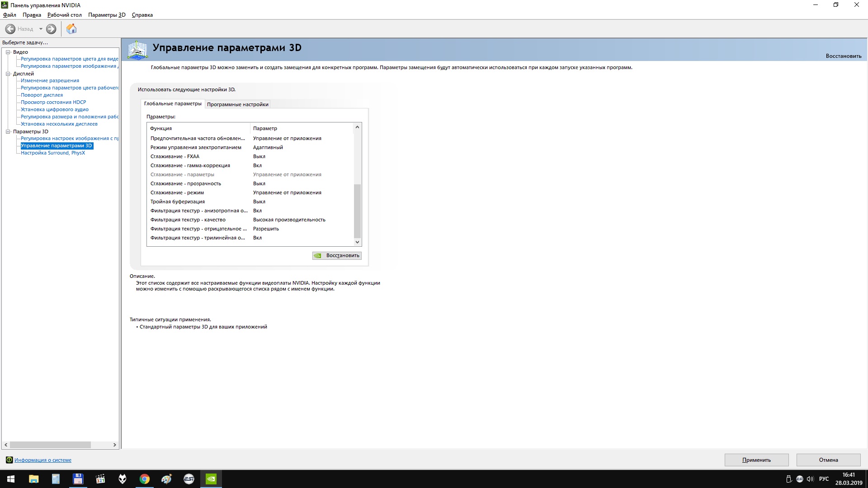Switch to Программные настройки tab
This screenshot has height=488, width=868.
[x=237, y=104]
